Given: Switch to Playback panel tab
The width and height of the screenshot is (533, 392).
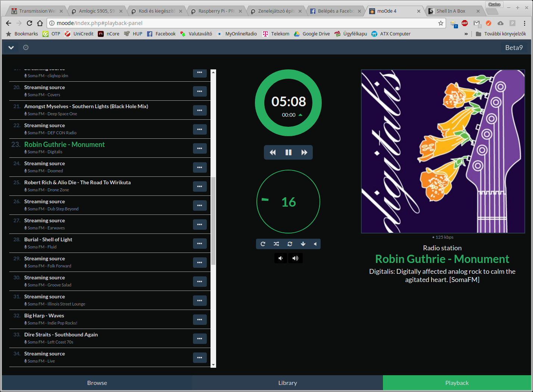Looking at the screenshot, I should pos(457,383).
